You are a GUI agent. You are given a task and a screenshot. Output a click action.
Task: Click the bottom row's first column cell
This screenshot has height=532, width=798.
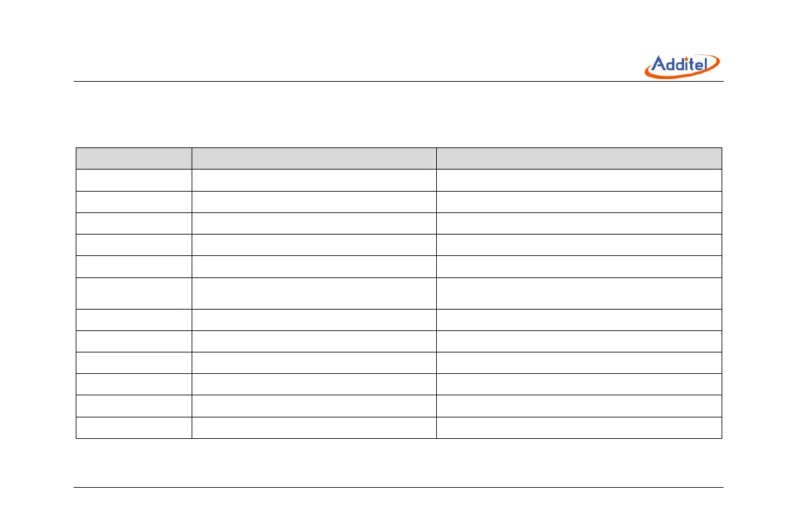click(x=133, y=427)
